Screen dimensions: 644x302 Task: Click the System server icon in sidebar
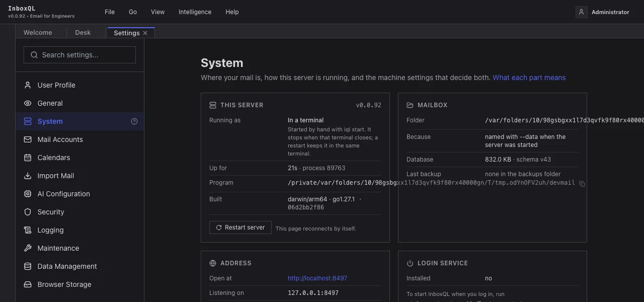point(28,121)
